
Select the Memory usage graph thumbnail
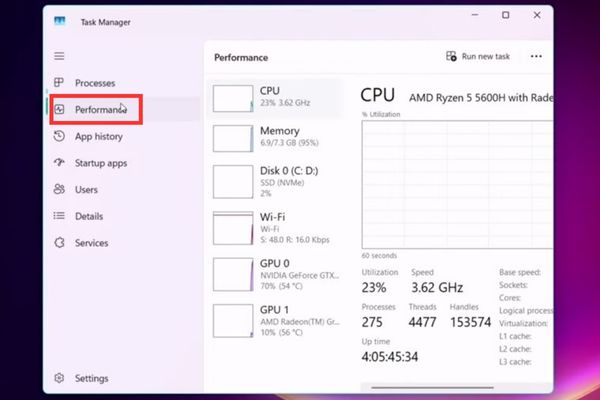233,138
